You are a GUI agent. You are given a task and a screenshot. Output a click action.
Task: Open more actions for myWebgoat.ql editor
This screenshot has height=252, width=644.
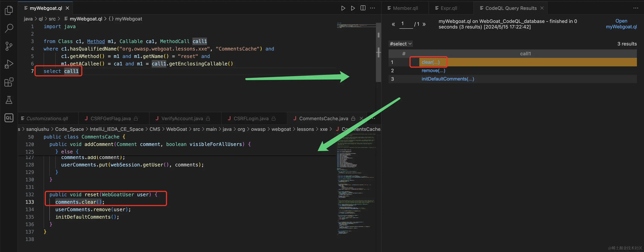coord(372,8)
